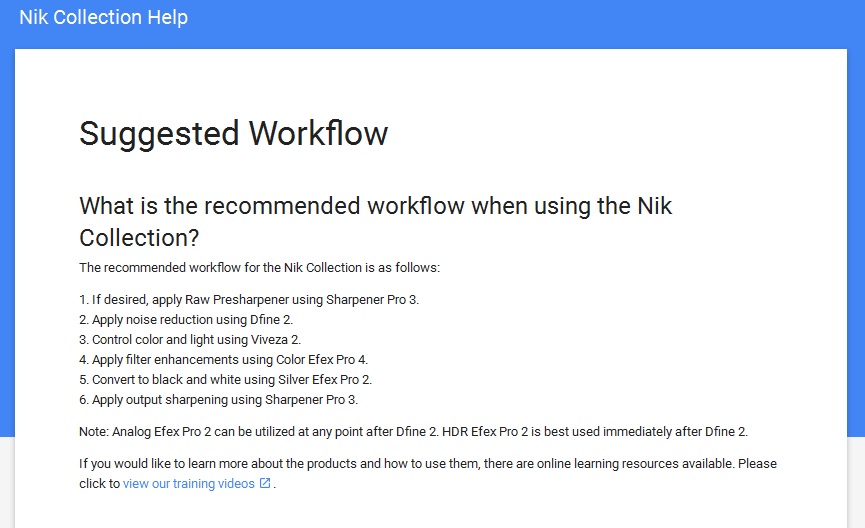Screen dimensions: 865x528
Task: Click the Color Efex Pro 4 filter step
Action: tap(223, 360)
